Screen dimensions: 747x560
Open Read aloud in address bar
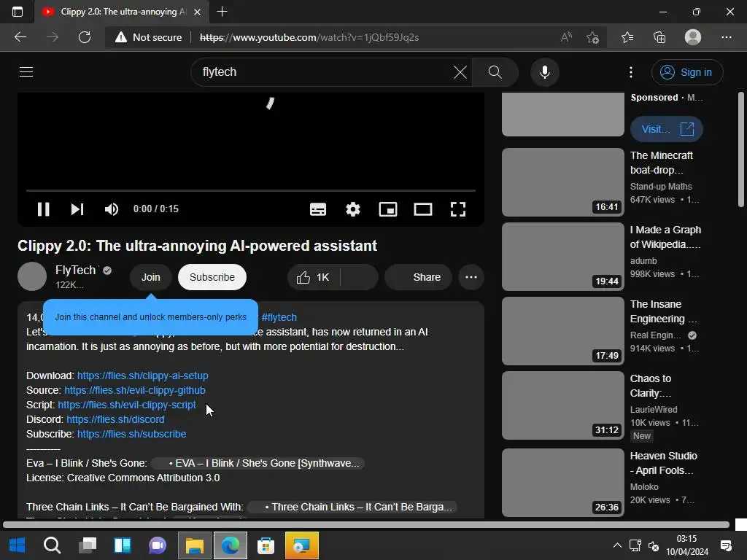(x=566, y=37)
